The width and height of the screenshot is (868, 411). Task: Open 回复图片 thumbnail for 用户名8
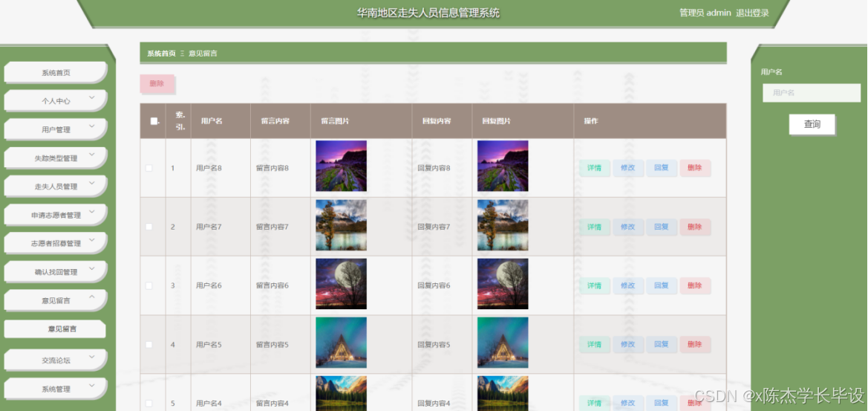point(503,166)
